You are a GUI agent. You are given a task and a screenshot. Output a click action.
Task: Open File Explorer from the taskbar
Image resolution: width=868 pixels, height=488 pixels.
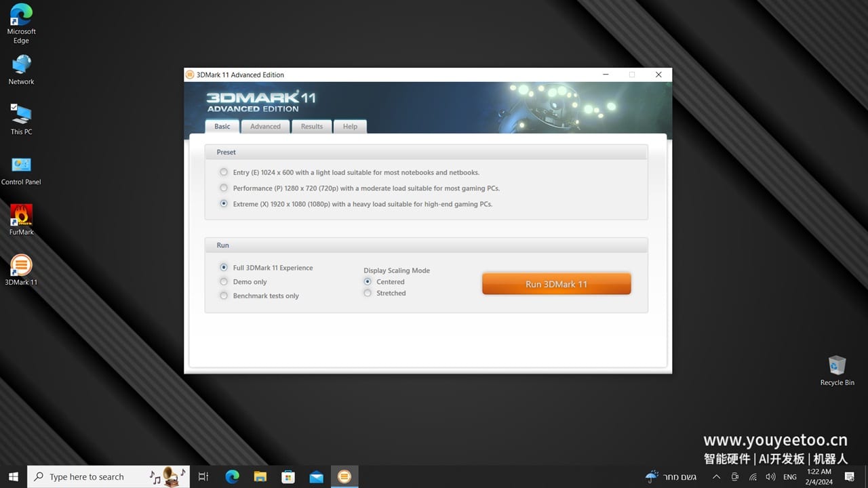[260, 476]
